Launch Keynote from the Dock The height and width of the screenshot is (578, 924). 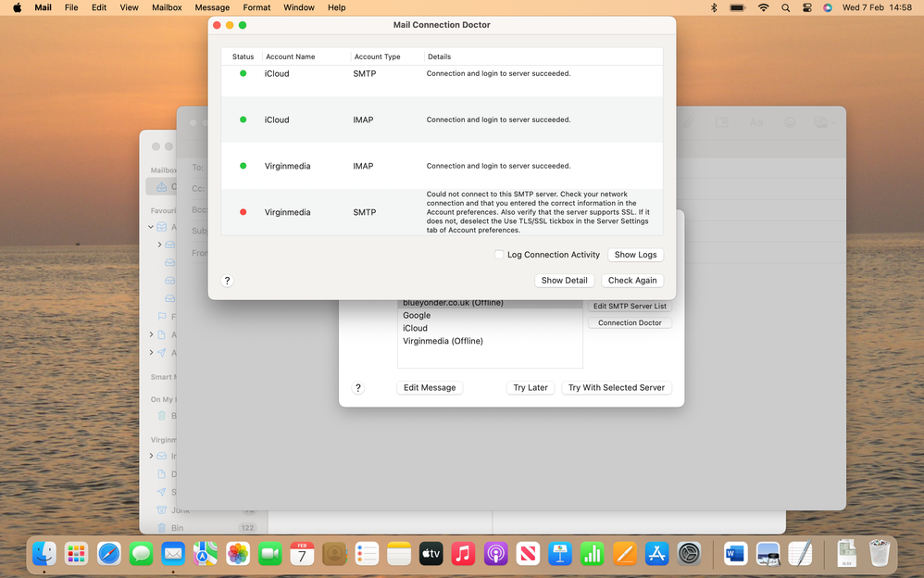point(560,554)
